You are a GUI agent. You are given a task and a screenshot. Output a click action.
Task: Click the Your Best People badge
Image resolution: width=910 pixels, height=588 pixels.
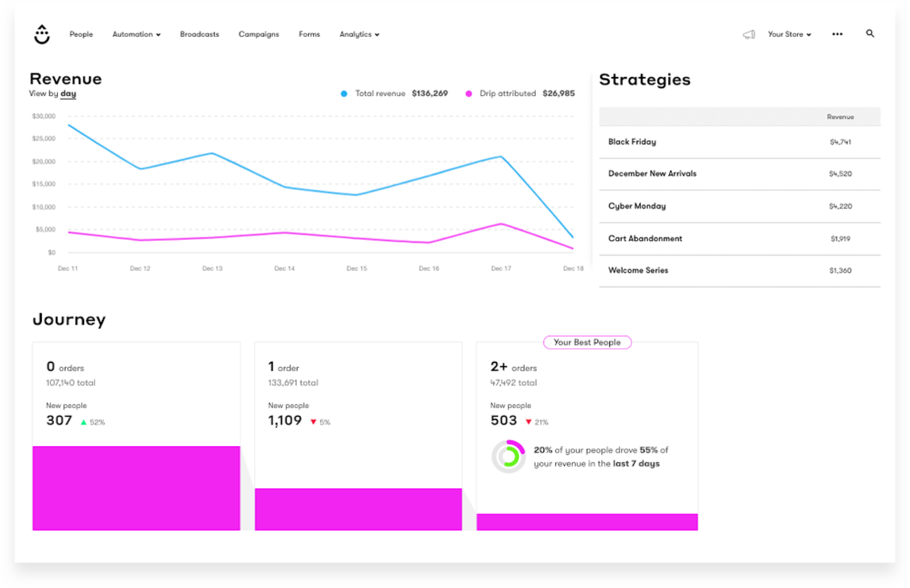587,342
